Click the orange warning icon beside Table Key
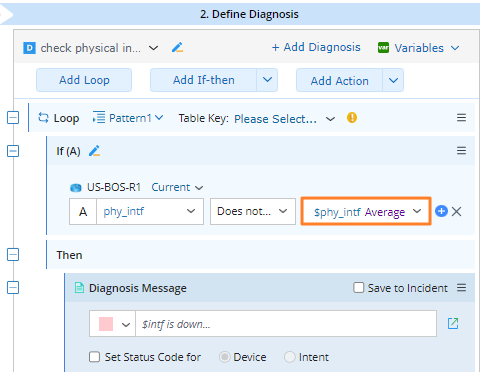 352,118
